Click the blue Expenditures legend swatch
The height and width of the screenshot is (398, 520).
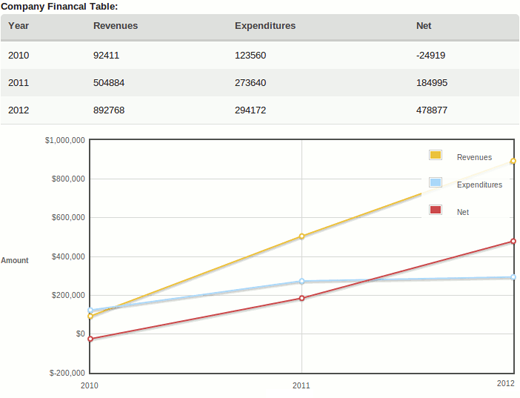(x=436, y=182)
